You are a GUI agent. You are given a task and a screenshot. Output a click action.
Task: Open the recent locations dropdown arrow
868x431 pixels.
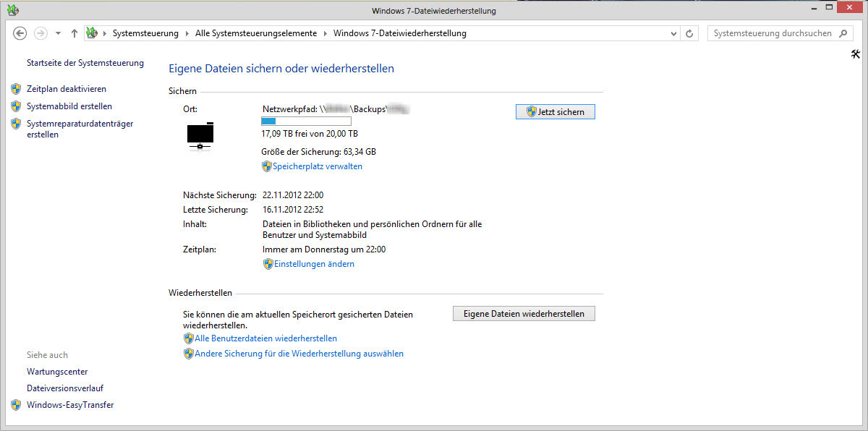[x=58, y=34]
